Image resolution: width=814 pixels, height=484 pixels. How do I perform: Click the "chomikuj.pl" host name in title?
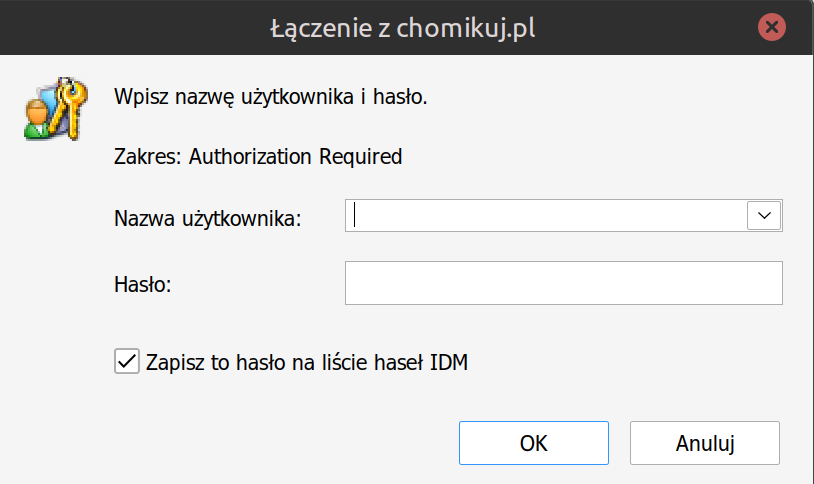click(x=466, y=28)
